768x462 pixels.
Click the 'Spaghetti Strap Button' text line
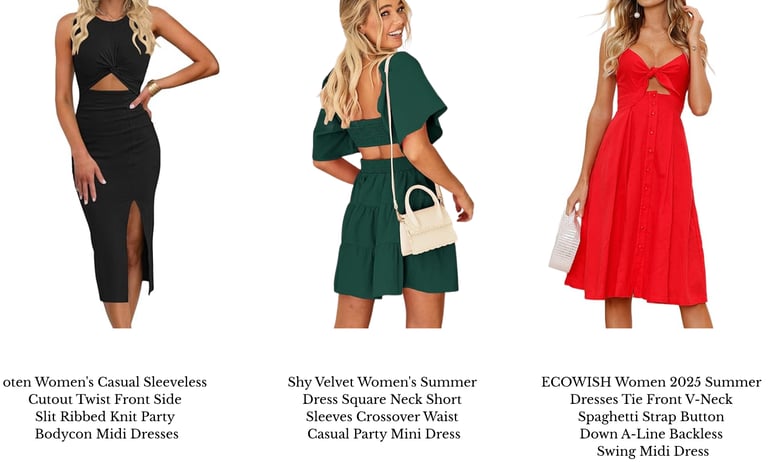pos(651,417)
